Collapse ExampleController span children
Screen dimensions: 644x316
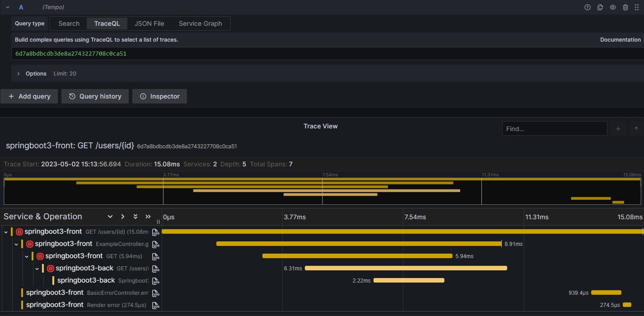[16, 244]
